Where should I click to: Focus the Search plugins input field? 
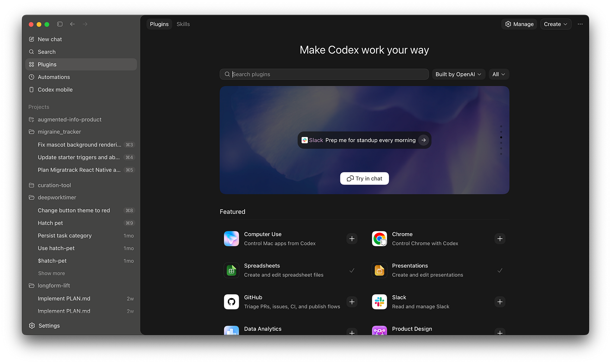(x=324, y=74)
